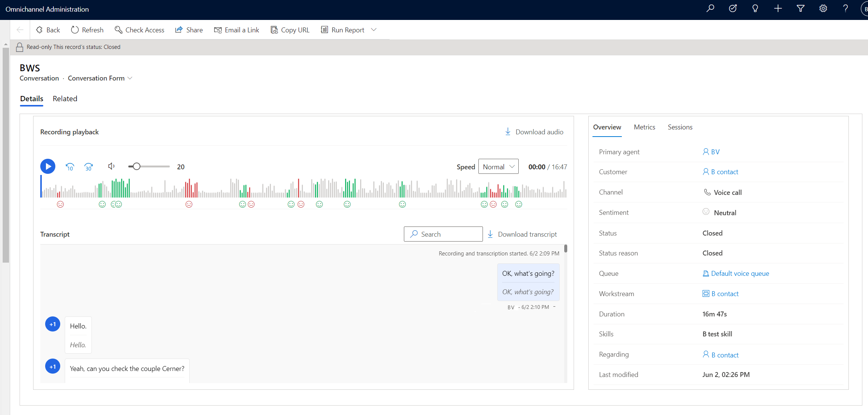Click the Download transcript icon
Screen dimensions: 868x415
coord(489,234)
